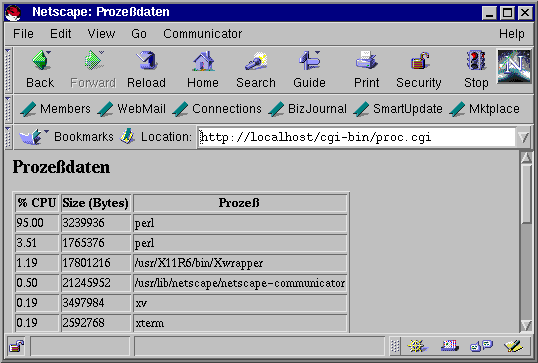538x363 pixels.
Task: Open the View menu
Action: point(101,34)
